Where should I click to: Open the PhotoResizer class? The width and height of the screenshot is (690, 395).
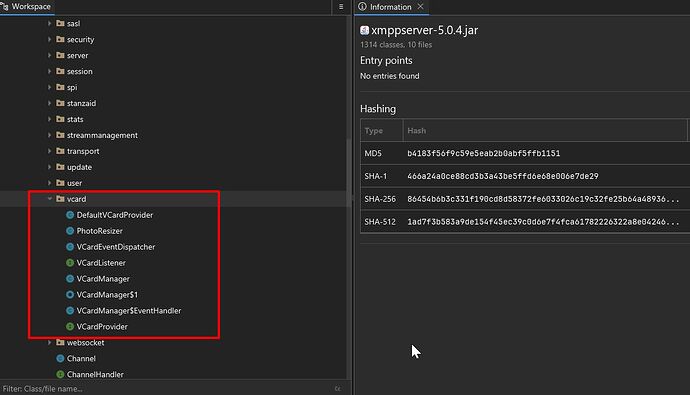[x=99, y=230]
